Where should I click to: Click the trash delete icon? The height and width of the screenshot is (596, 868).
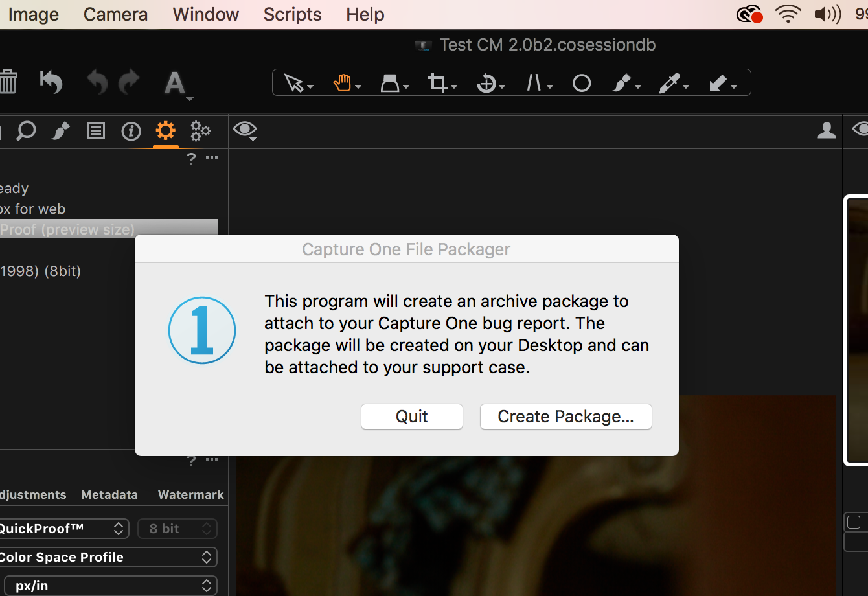tap(8, 82)
